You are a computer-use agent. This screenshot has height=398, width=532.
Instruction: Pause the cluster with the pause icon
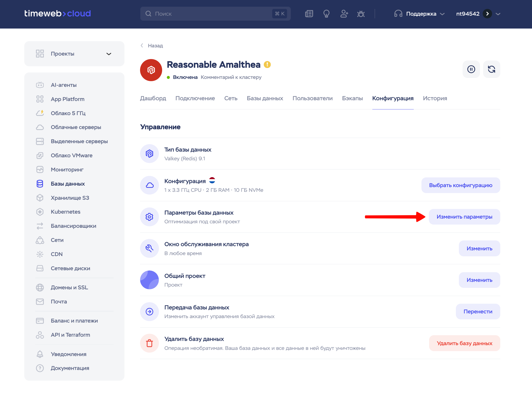(471, 69)
